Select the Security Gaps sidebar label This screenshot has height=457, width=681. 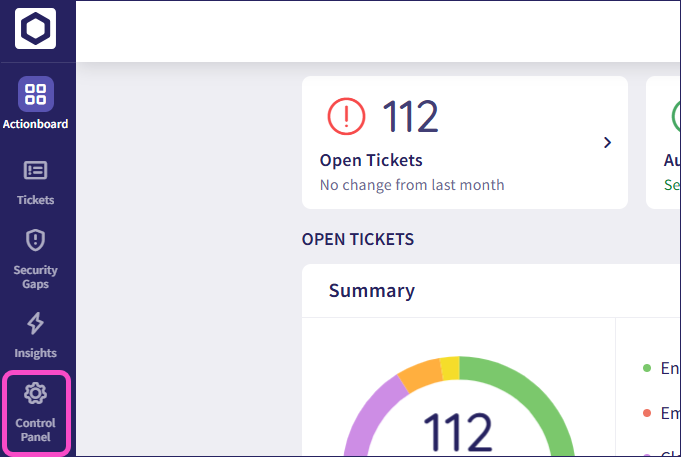click(36, 277)
